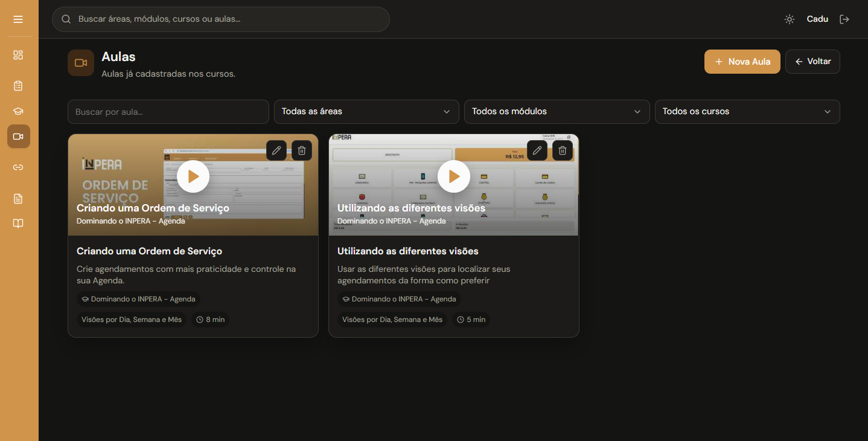Edit the Utilizando as diferentes visões lesson
This screenshot has width=868, height=441.
point(537,150)
